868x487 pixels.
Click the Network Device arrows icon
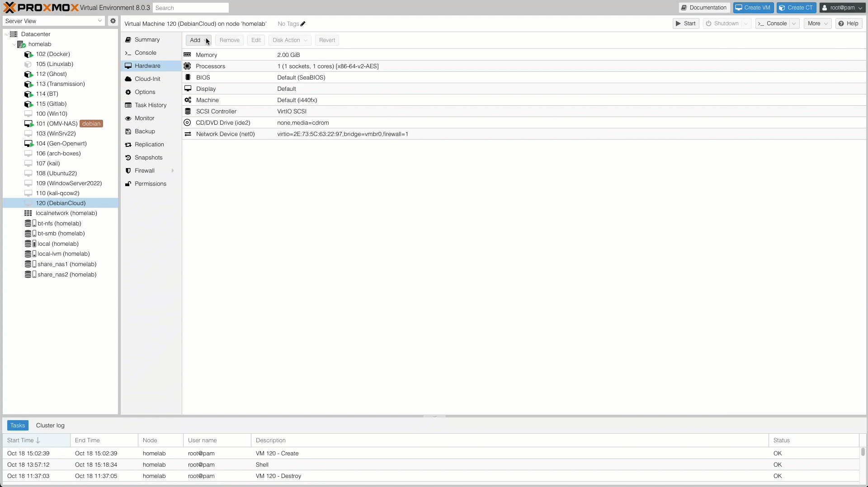(188, 134)
